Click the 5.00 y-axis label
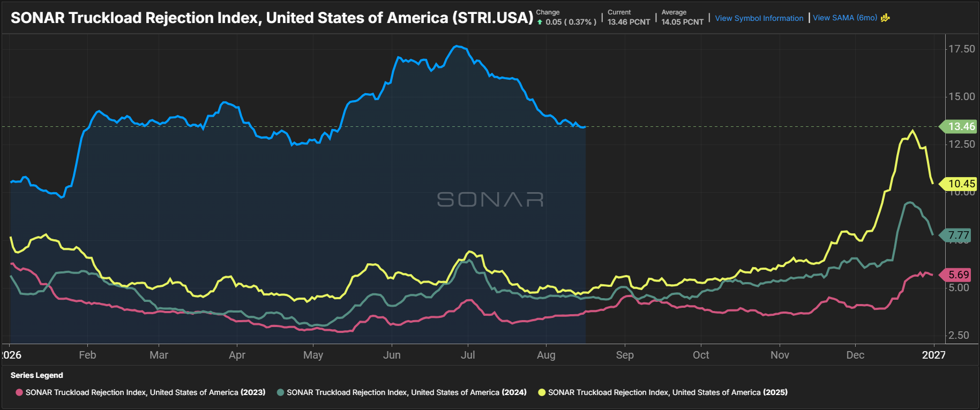 point(959,288)
